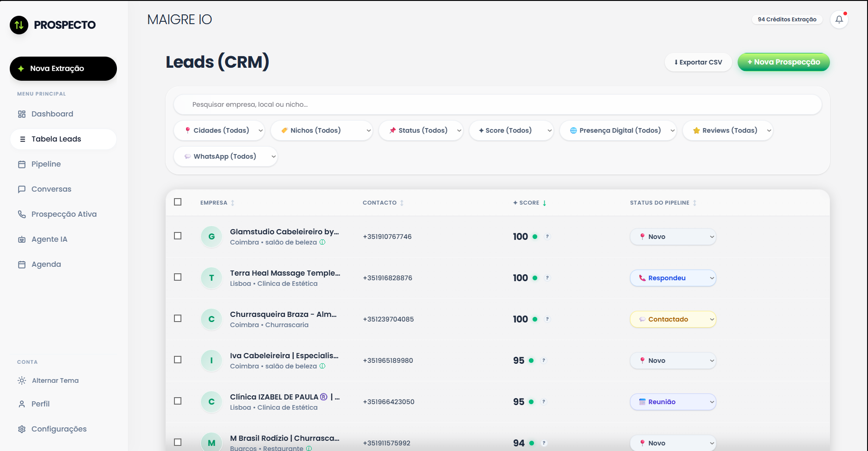Open the Score (Todos) filter dropdown
The height and width of the screenshot is (451, 868).
512,130
